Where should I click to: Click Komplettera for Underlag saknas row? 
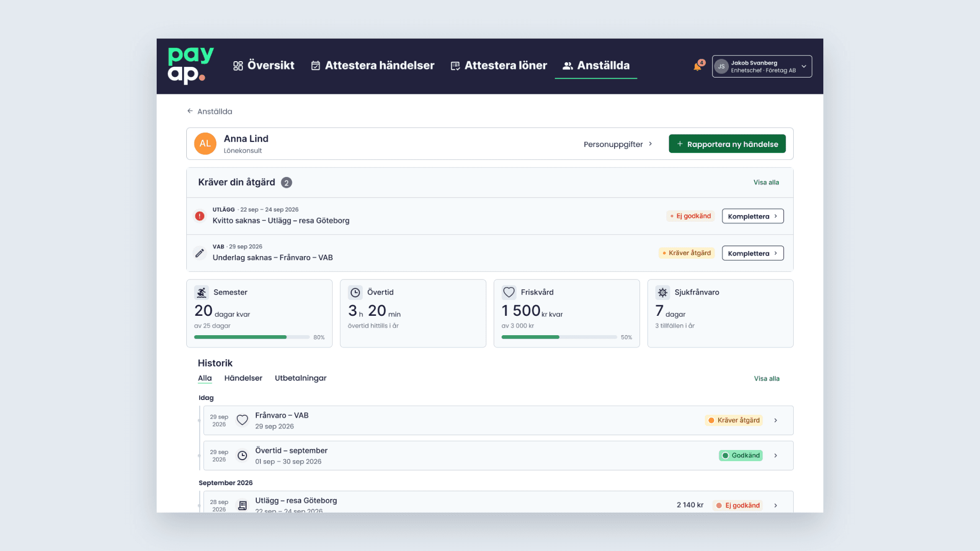[x=753, y=253]
